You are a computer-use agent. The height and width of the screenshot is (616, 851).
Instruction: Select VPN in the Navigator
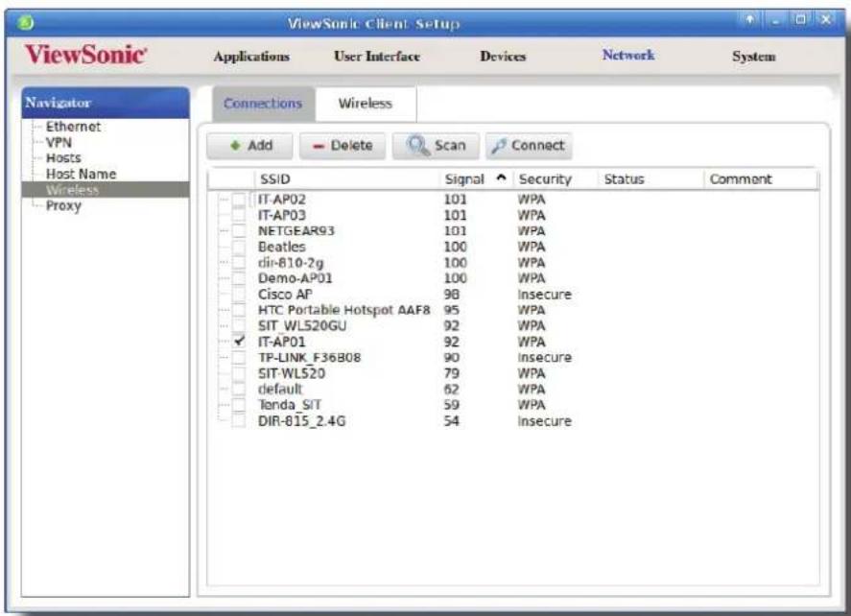point(59,142)
